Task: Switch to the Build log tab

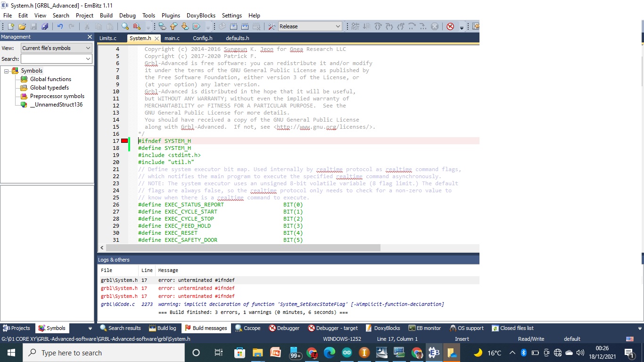Action: coord(163,328)
